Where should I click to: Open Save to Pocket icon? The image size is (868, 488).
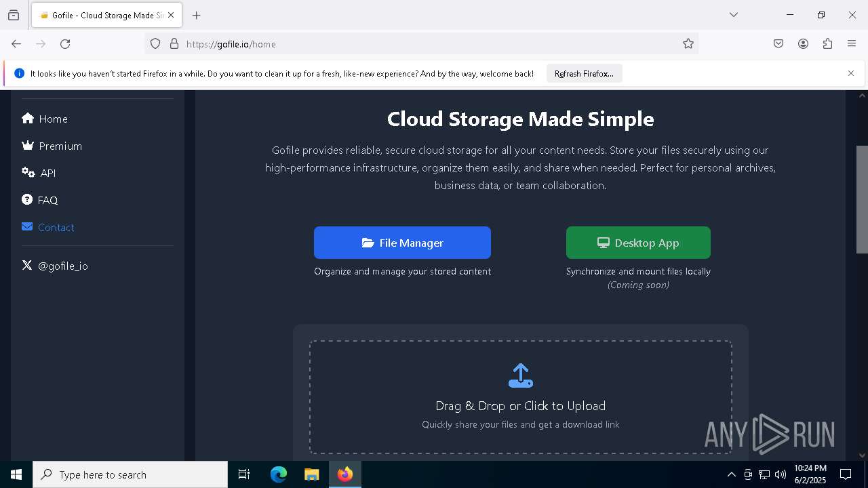click(778, 44)
